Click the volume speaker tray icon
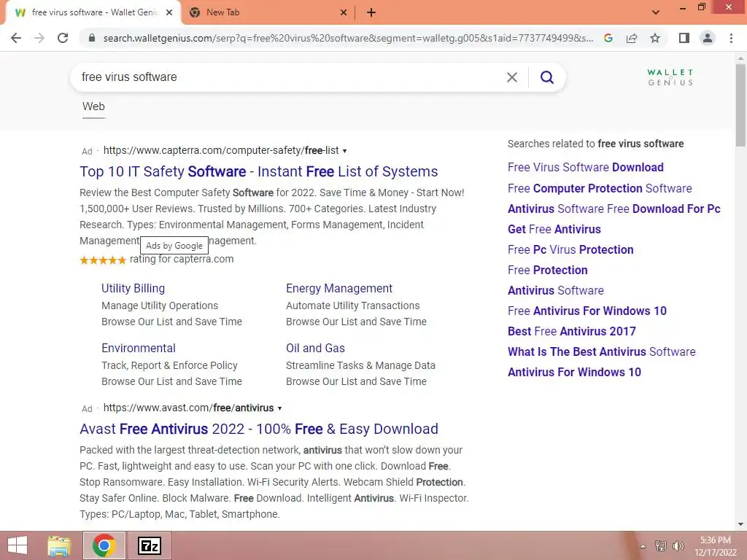 (678, 546)
